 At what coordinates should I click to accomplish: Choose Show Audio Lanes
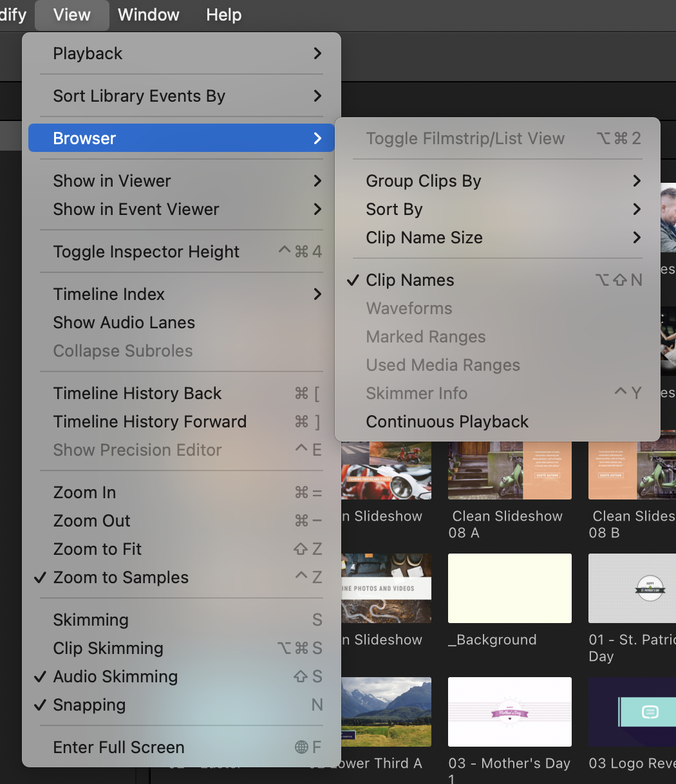(x=124, y=322)
